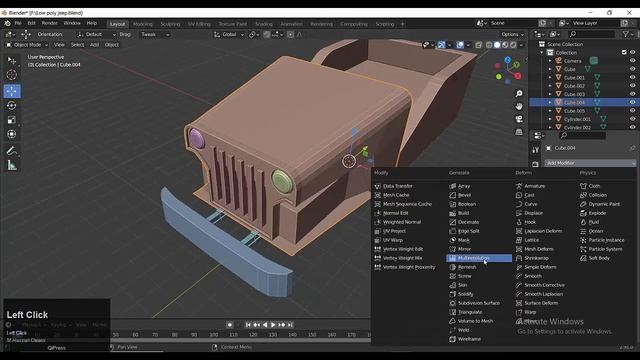Hide Cube.005 with its eye icon
640x360 pixels.
point(632,111)
